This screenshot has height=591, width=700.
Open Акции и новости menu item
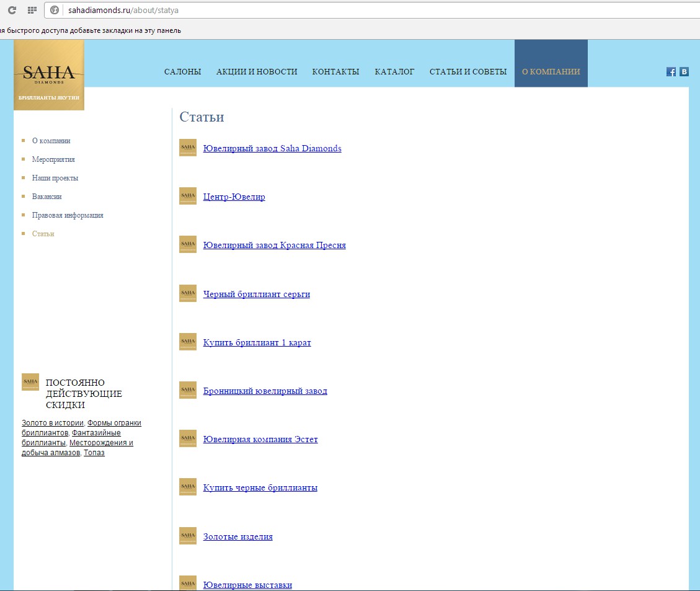tap(257, 71)
